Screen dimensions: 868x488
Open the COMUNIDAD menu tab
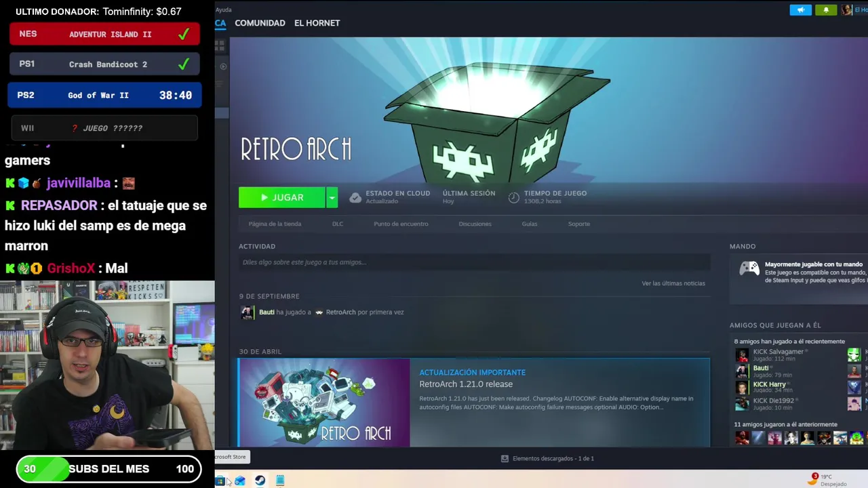tap(260, 23)
